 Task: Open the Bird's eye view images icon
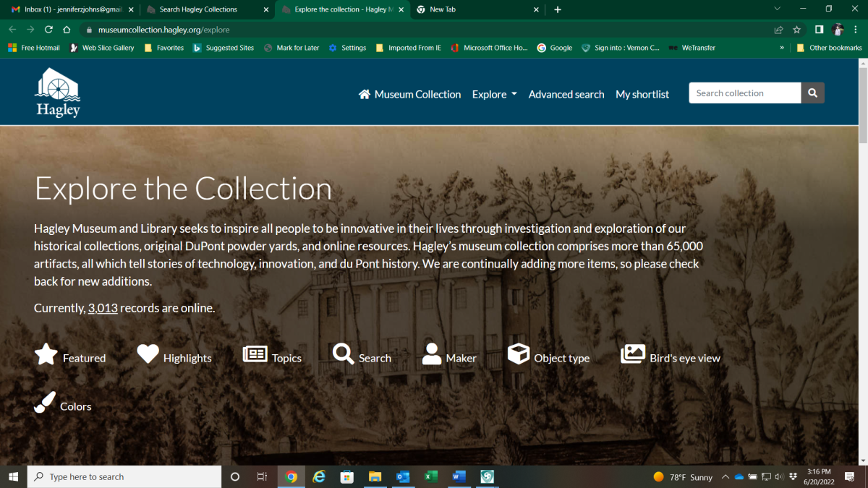[633, 354]
